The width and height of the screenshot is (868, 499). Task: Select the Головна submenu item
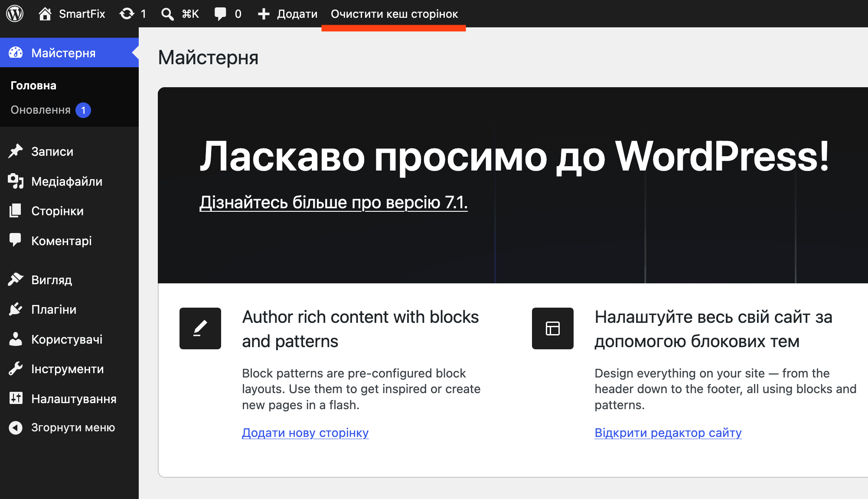click(x=33, y=85)
